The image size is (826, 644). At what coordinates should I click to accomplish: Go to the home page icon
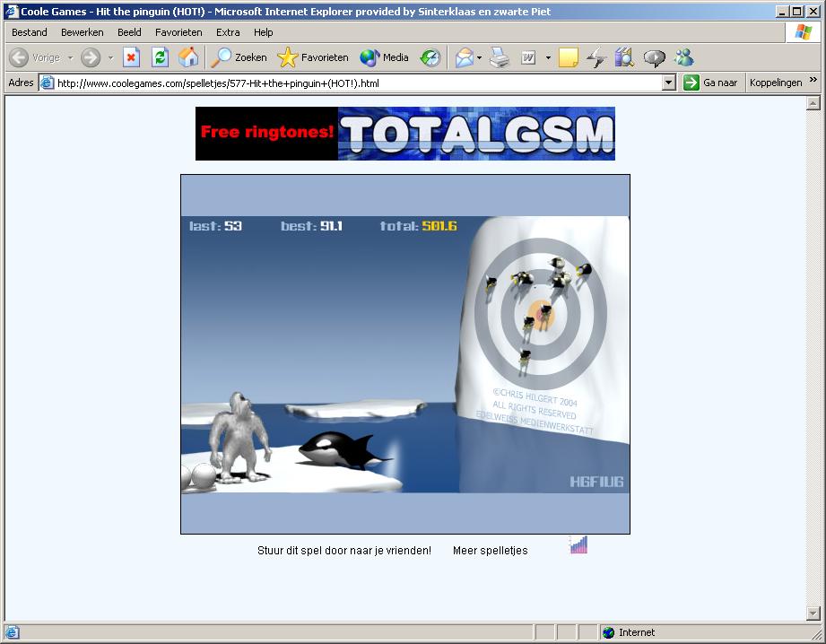188,57
